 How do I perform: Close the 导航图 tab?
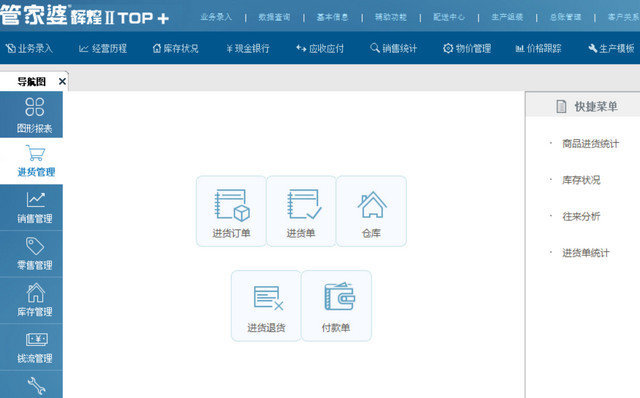62,81
